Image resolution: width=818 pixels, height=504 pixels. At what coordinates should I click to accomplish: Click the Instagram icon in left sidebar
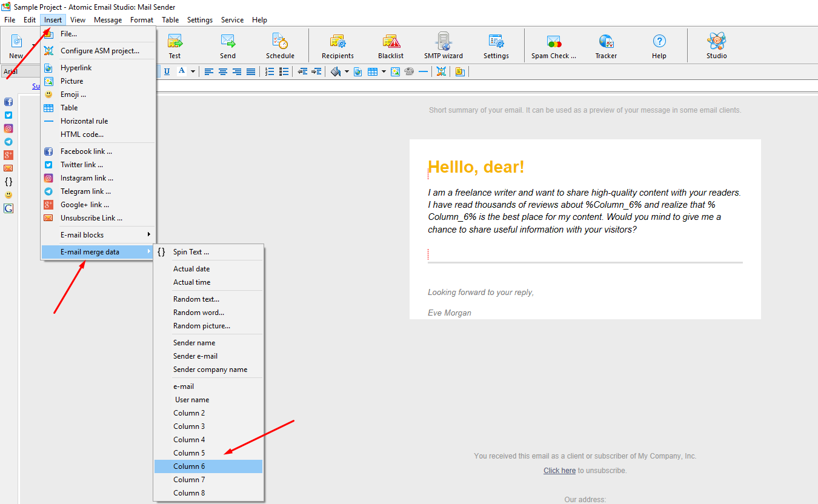pos(8,128)
